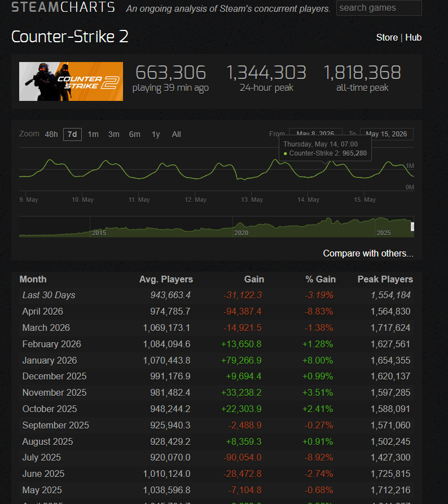Click the 948,244.2 average players cell
This screenshot has height=504, width=448.
point(170,409)
